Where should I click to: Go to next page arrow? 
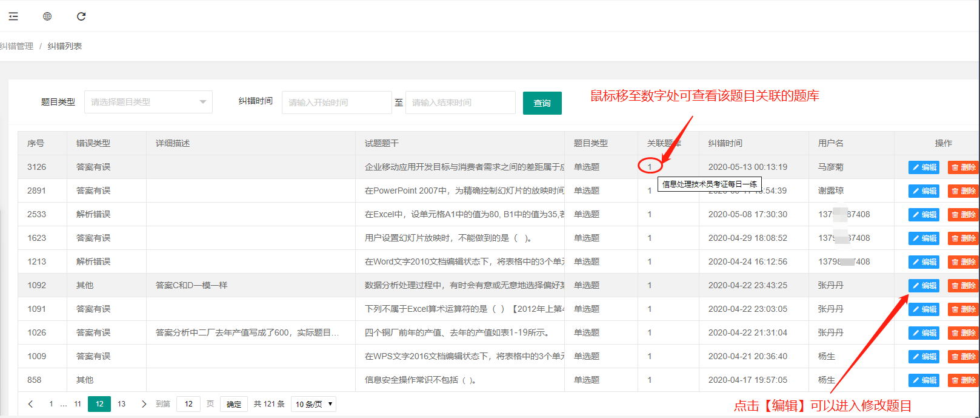pyautogui.click(x=144, y=404)
